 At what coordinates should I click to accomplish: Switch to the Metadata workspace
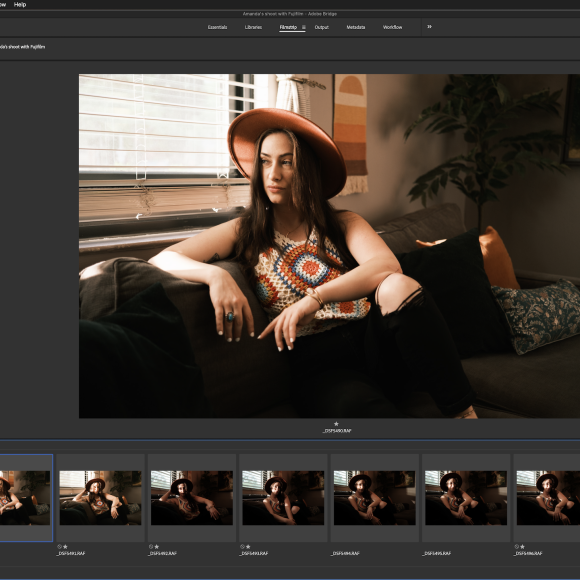coord(356,27)
